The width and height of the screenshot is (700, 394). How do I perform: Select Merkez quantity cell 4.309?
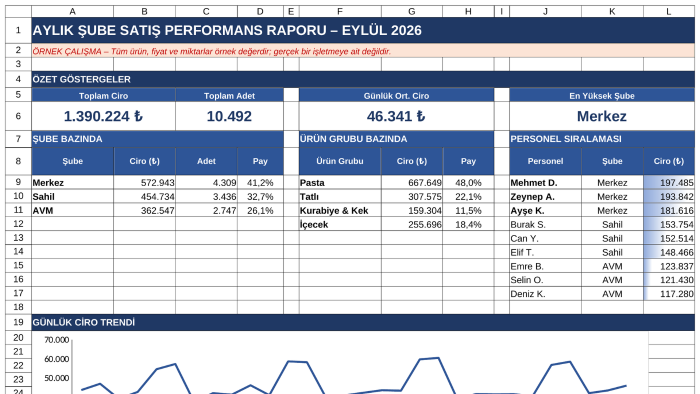206,182
